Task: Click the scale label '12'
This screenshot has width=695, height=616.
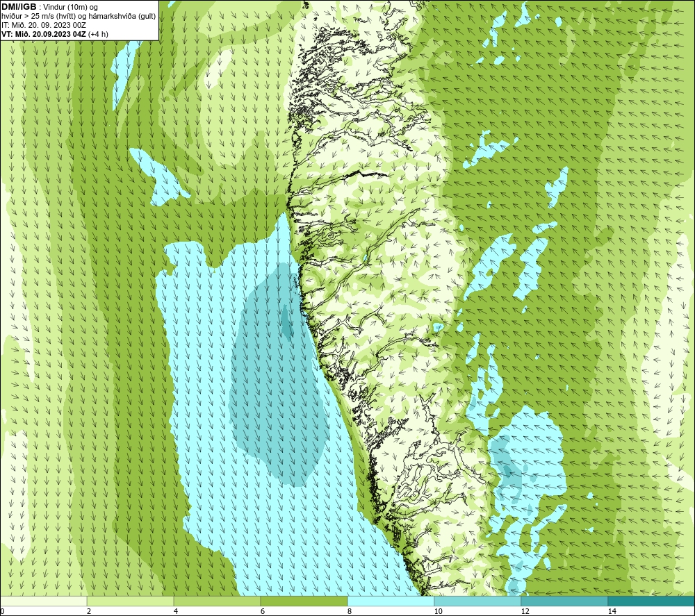Action: tap(525, 612)
